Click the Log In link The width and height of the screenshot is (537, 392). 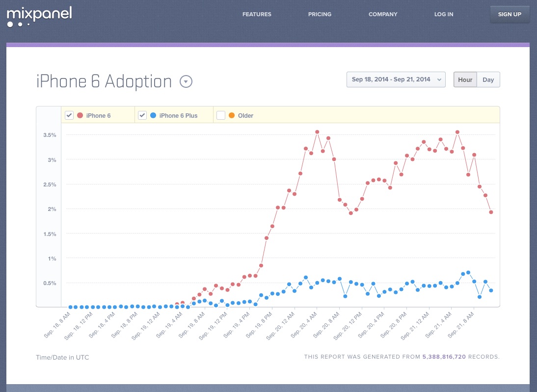tap(444, 14)
